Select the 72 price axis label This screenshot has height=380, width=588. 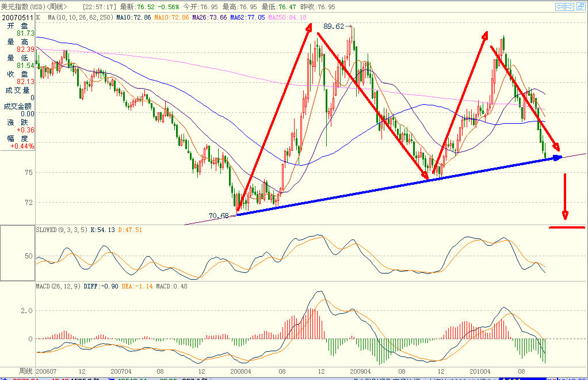pos(29,203)
